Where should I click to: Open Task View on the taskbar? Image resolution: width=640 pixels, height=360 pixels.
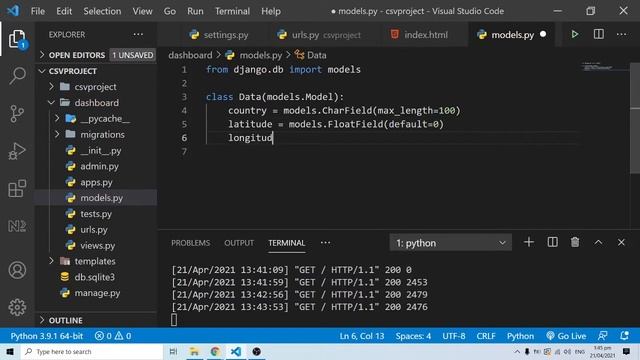pos(173,351)
